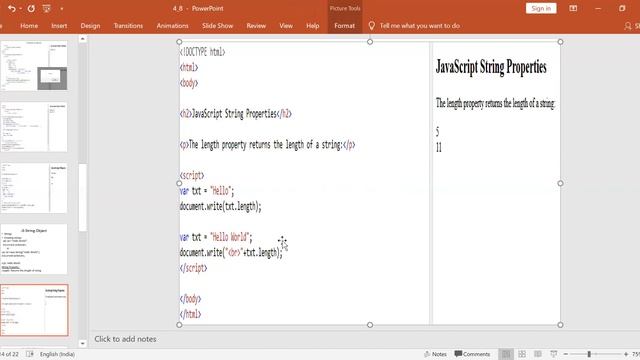Click the left-middle picture sizing handle
The height and width of the screenshot is (360, 640).
point(179,183)
